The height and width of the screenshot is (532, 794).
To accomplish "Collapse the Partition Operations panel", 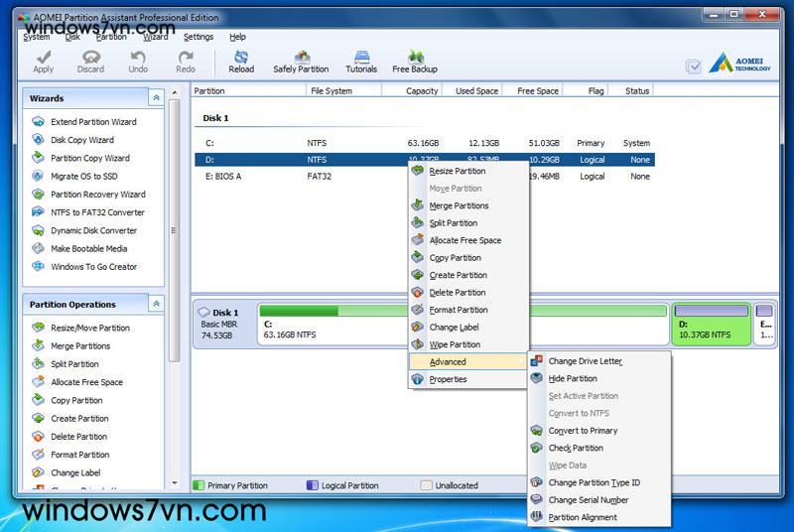I will 156,304.
